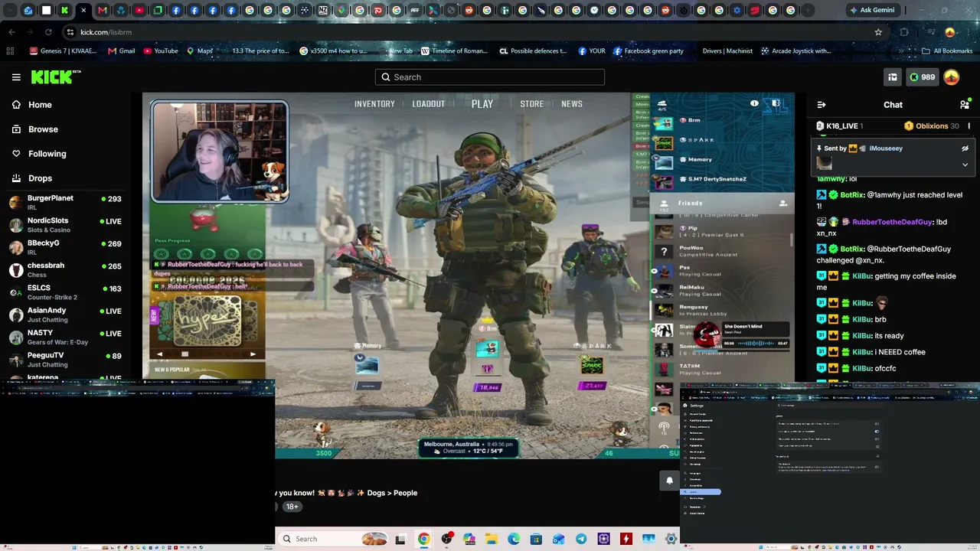Click the Kick search field

coord(490,77)
